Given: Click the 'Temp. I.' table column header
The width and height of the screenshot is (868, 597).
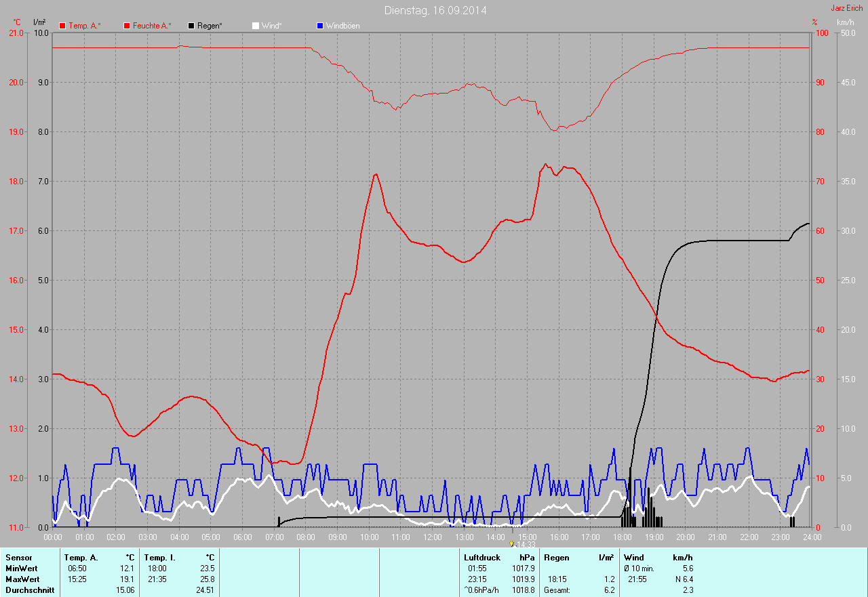Looking at the screenshot, I should tap(160, 557).
